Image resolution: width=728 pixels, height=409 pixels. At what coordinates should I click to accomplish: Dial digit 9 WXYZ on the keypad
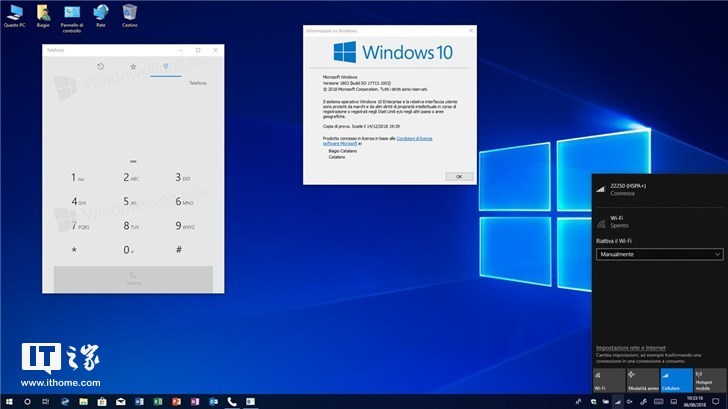[x=185, y=226]
